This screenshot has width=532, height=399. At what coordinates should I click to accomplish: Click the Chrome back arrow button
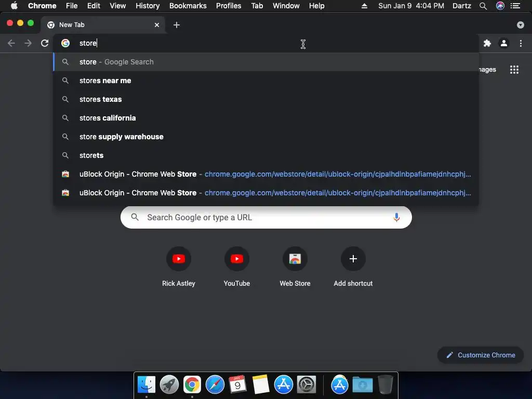[11, 43]
